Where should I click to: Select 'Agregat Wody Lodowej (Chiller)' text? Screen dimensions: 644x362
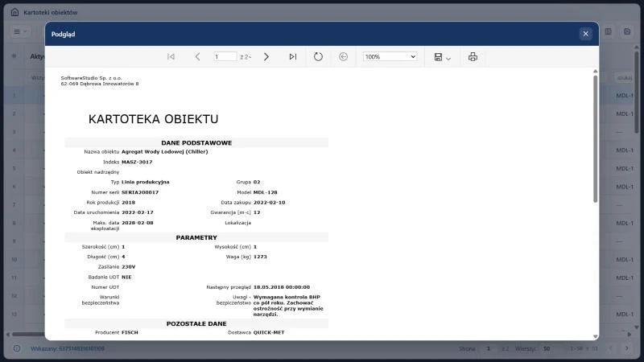coord(165,152)
